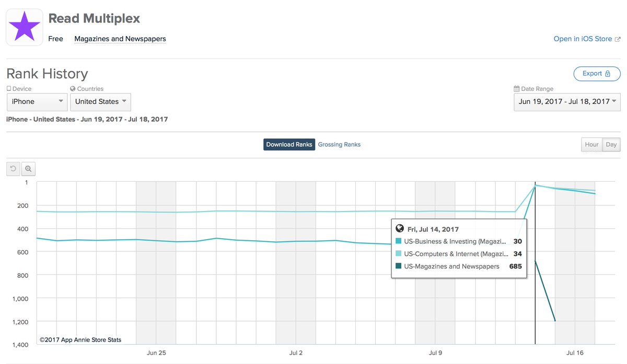Click the globe icon next to Countries
This screenshot has height=364, width=627.
pyautogui.click(x=73, y=89)
